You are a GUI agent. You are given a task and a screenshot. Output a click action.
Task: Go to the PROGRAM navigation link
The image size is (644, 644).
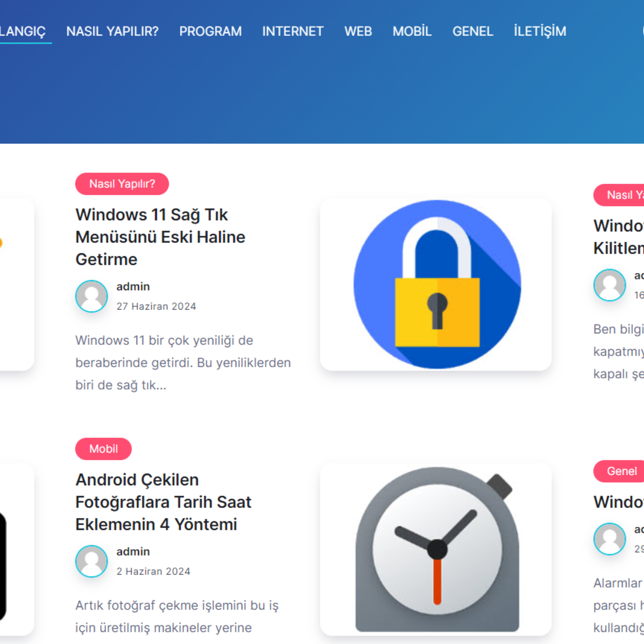[x=210, y=31]
